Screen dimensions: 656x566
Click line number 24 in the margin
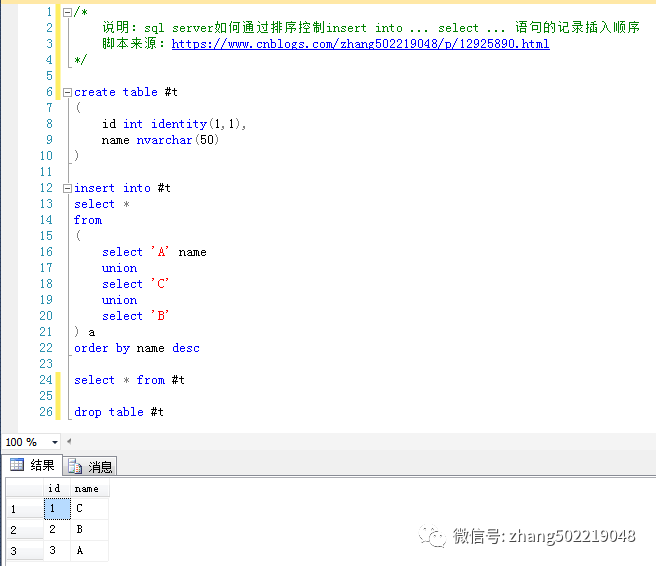(46, 380)
